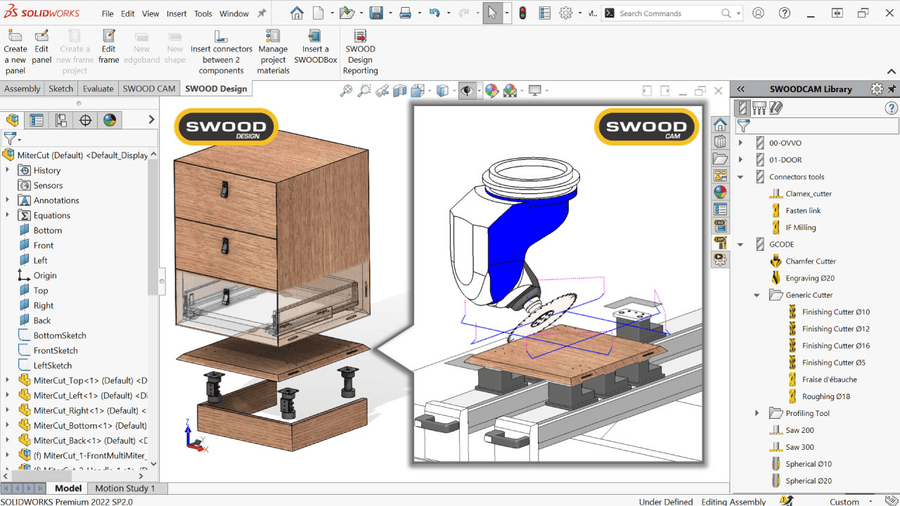
Task: Pin the SWOODCAM Library panel
Action: click(x=894, y=89)
